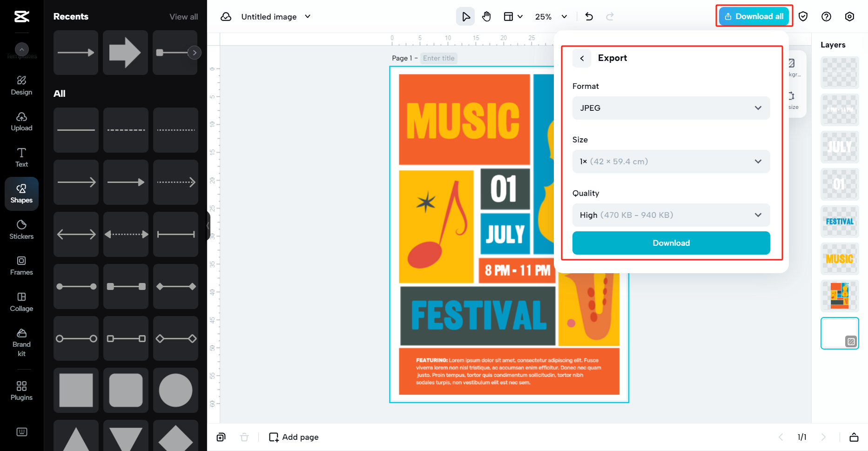Image resolution: width=868 pixels, height=451 pixels.
Task: Open the page overview tray icon
Action: pyautogui.click(x=854, y=437)
